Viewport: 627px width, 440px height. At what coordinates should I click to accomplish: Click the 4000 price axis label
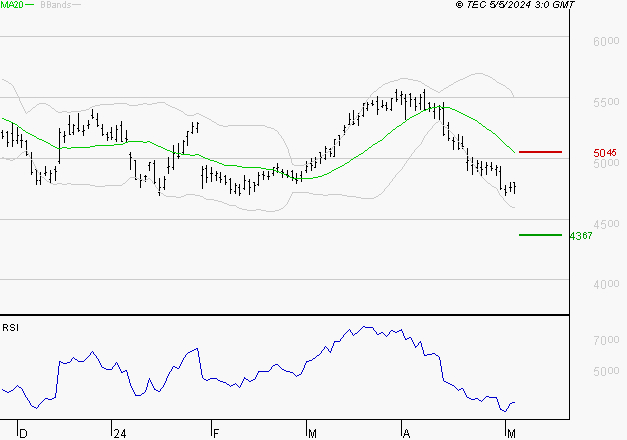tap(606, 284)
